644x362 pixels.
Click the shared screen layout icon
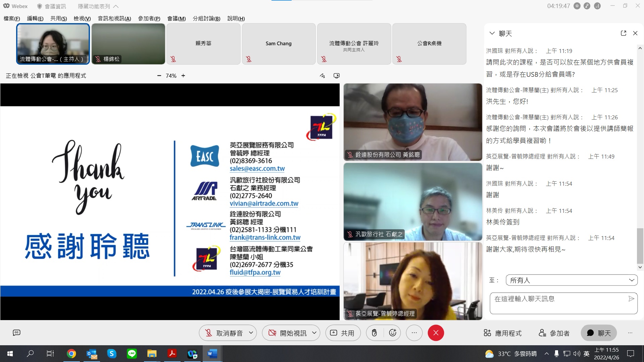tap(337, 76)
